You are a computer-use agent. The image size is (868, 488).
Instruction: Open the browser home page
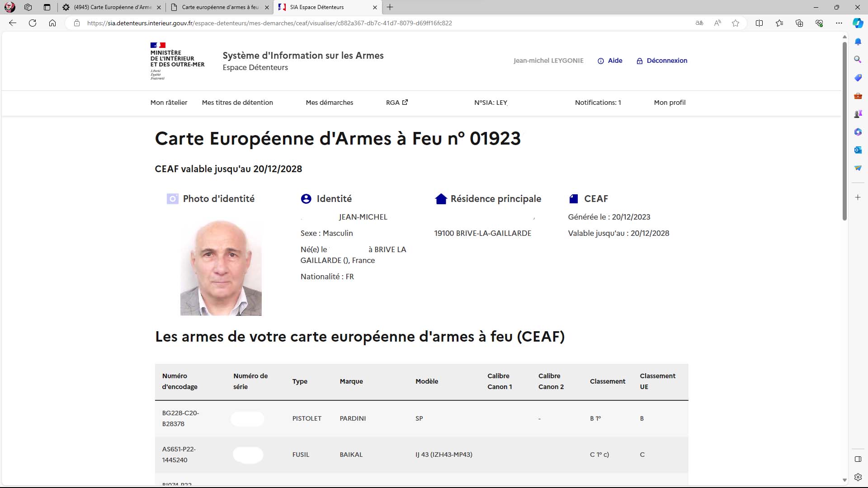pyautogui.click(x=52, y=23)
